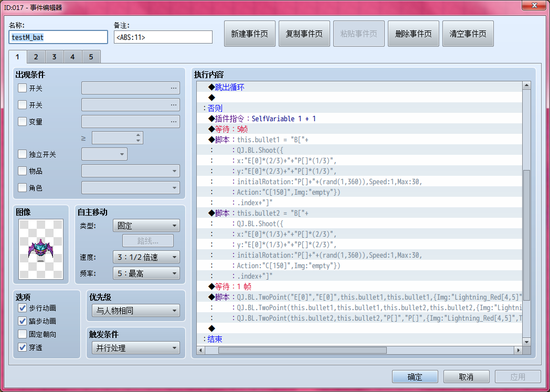
Task: Click the down arrow of vertical scrollbar
Action: point(526,342)
